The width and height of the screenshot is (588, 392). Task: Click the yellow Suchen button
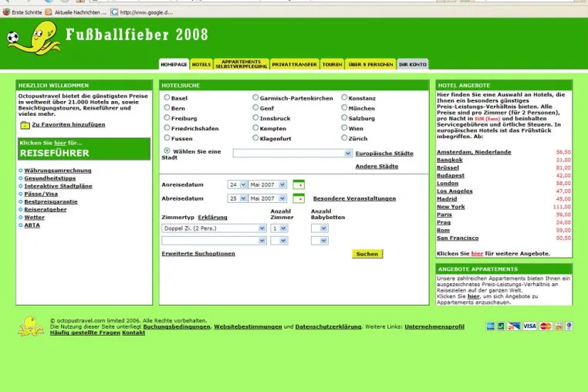pos(367,254)
